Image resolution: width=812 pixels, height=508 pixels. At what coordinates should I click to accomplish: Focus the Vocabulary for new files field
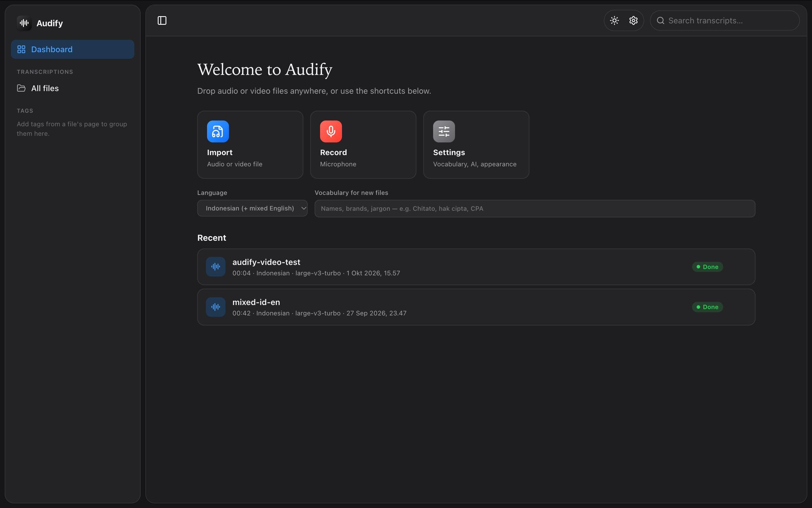tap(535, 209)
